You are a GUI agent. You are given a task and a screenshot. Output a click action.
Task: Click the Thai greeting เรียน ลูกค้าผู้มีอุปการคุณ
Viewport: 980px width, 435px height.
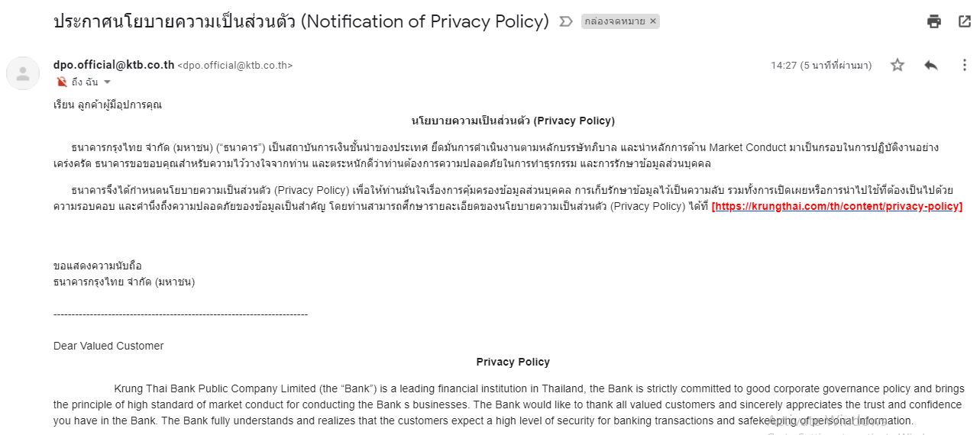(108, 105)
